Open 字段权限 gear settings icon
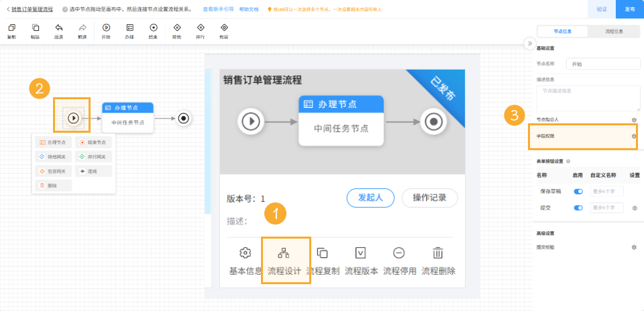Screen dimensions: 644x311 634,136
